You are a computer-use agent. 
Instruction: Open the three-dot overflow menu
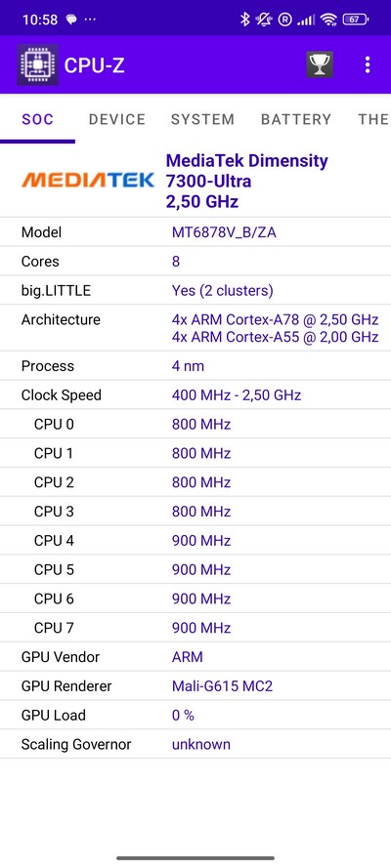368,64
